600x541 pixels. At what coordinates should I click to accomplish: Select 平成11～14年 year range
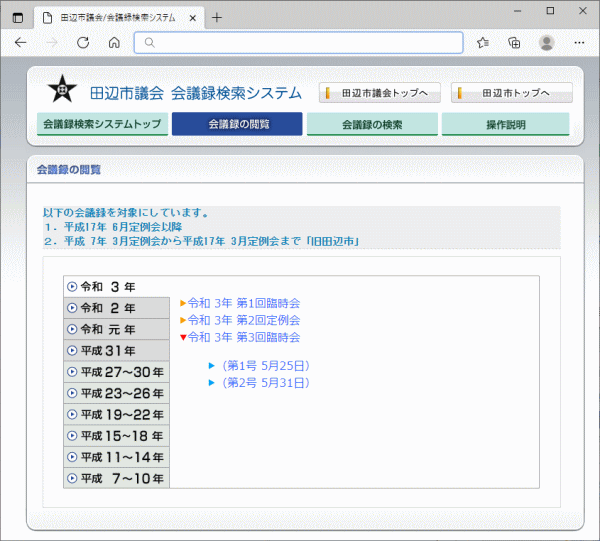[116, 457]
